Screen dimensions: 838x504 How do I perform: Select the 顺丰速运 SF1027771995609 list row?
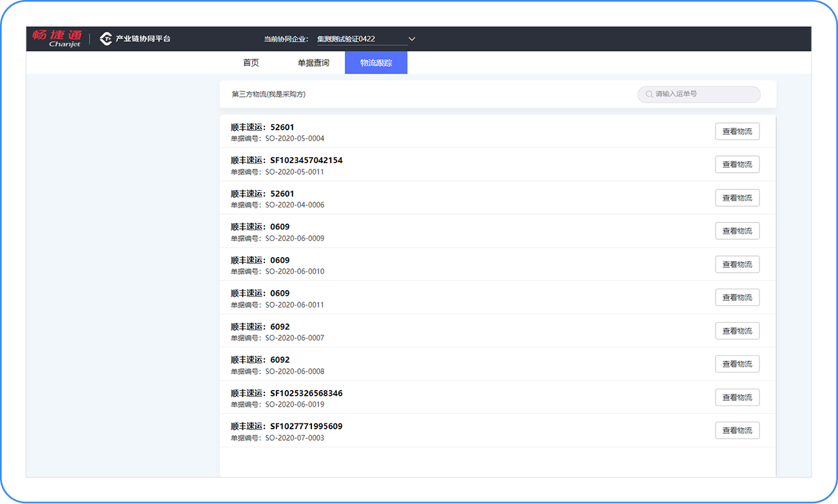click(x=498, y=431)
